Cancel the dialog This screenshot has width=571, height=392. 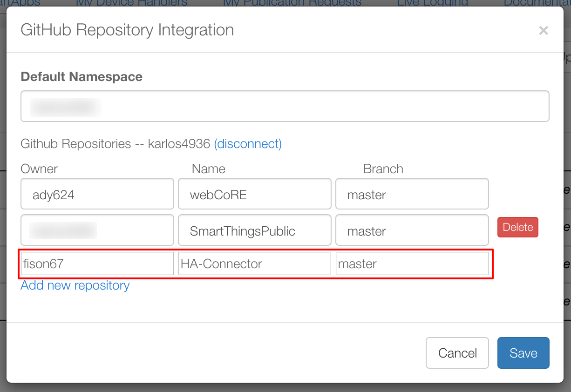click(457, 353)
